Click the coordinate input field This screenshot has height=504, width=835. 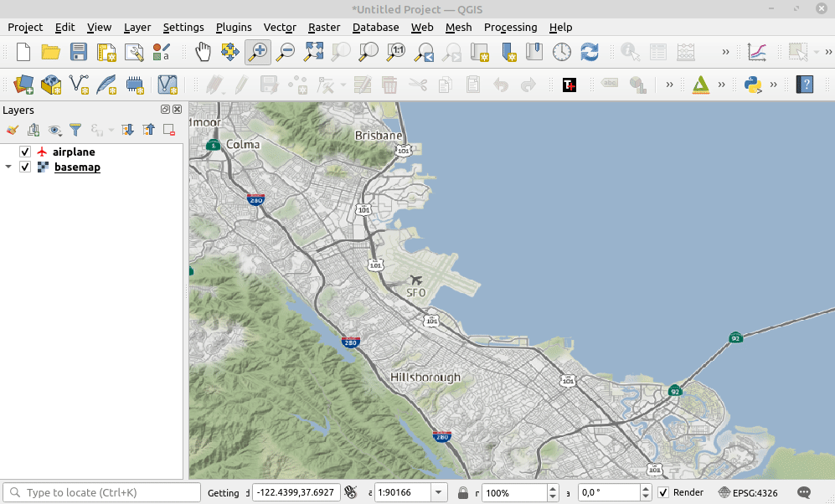pos(296,493)
